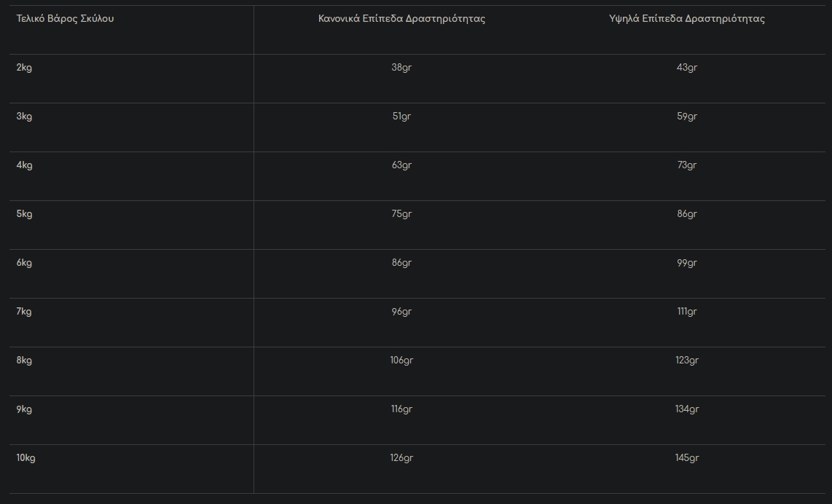832x504 pixels.
Task: Select the 106gr cell for 8kg
Action: point(401,361)
